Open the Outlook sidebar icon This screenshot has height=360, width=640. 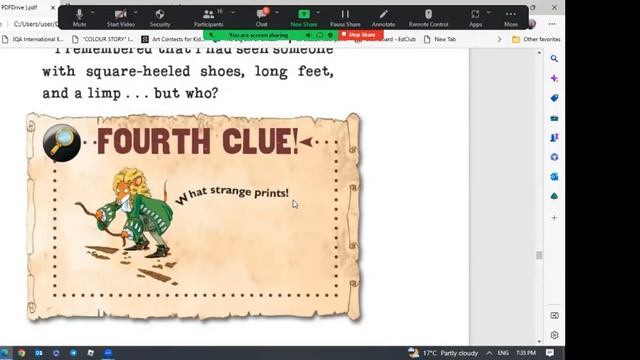tap(554, 177)
